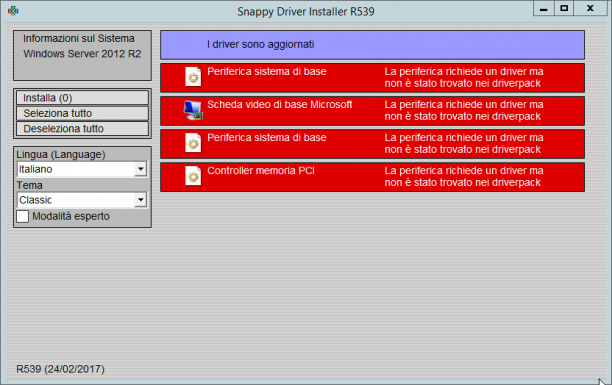Open Informazioni sul Sistema panel
The image size is (612, 385).
click(82, 55)
